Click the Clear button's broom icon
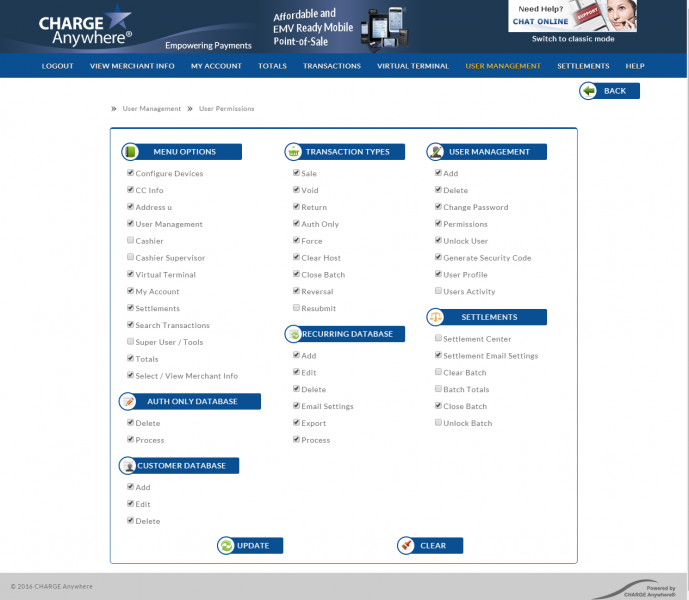 click(x=406, y=545)
